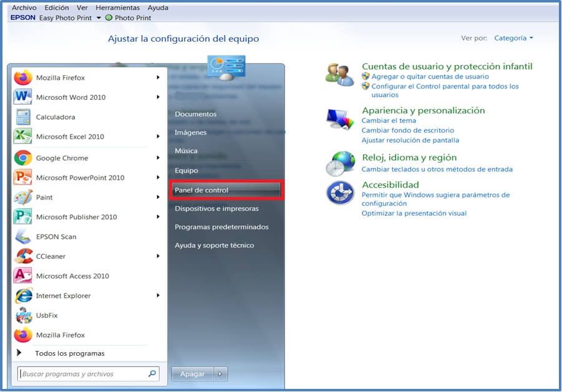The image size is (562, 392).
Task: Open the Herramientas menu
Action: tap(117, 7)
